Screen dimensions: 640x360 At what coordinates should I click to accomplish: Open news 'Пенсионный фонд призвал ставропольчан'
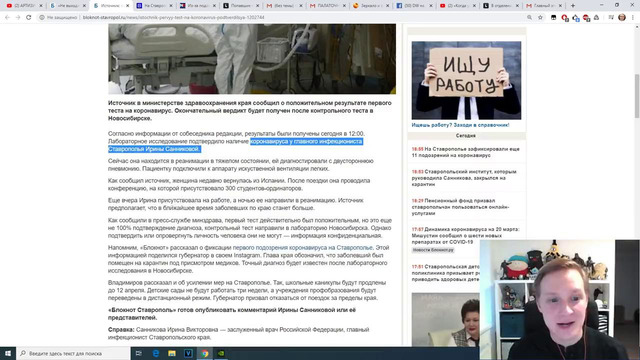pyautogui.click(x=460, y=207)
